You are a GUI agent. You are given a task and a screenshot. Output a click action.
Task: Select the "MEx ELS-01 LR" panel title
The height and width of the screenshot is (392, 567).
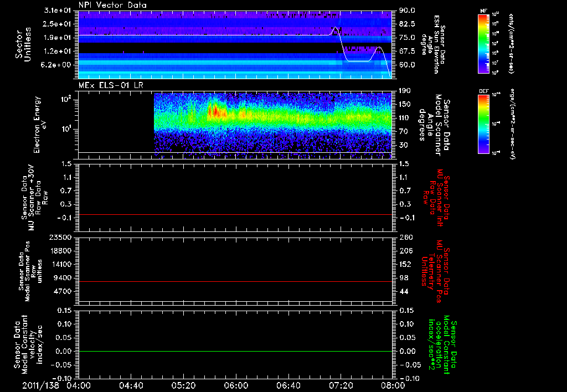coord(111,85)
